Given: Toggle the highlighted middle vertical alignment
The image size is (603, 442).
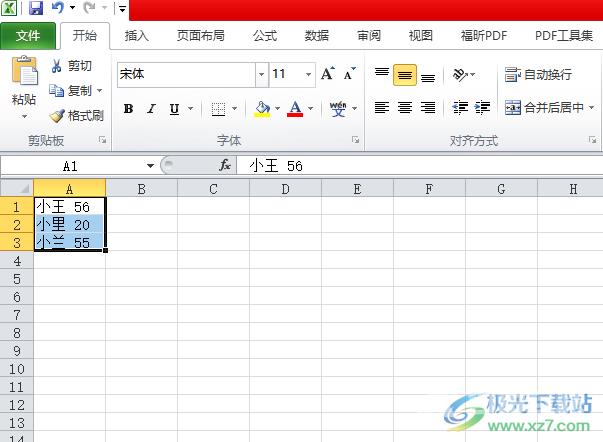Looking at the screenshot, I should pyautogui.click(x=405, y=75).
